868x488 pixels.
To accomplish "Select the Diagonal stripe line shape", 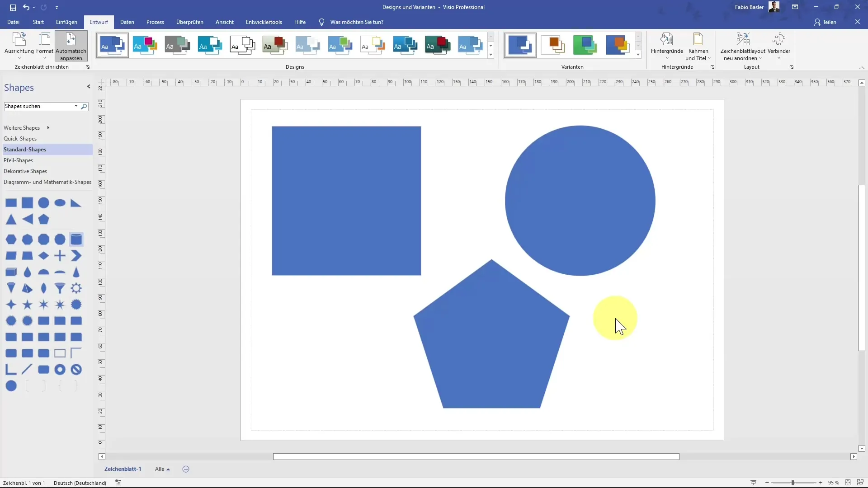I will pos(27,370).
